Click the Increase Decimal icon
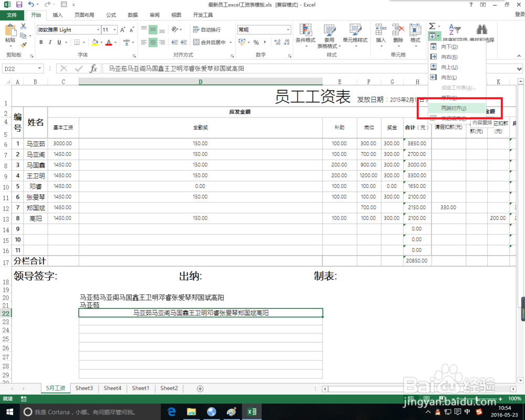 tap(277, 42)
